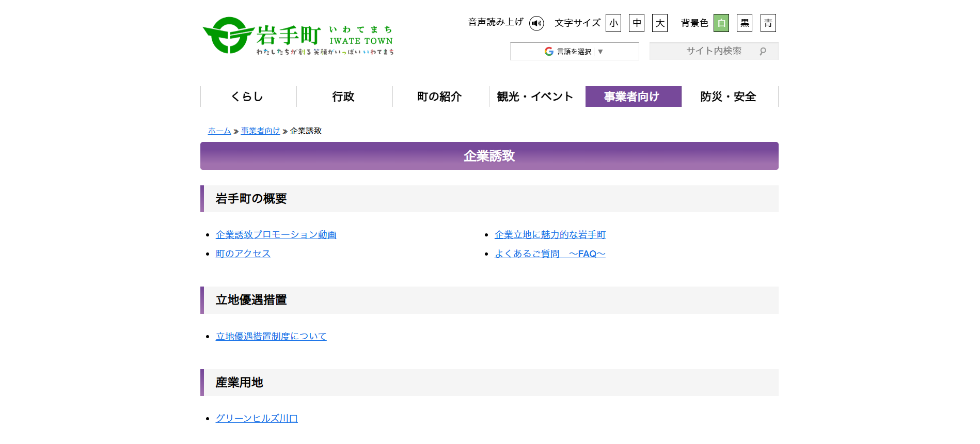
Task: Click the サイト内検索 search field
Action: pos(714,51)
